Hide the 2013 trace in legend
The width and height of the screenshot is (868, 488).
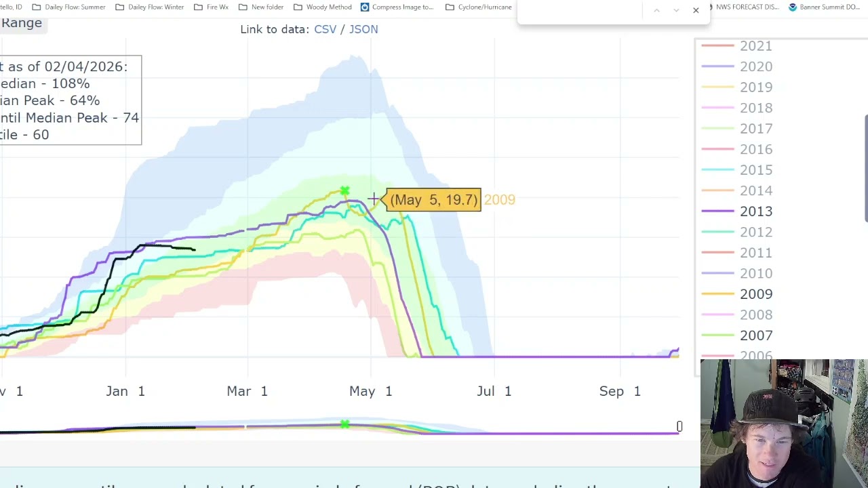click(736, 211)
